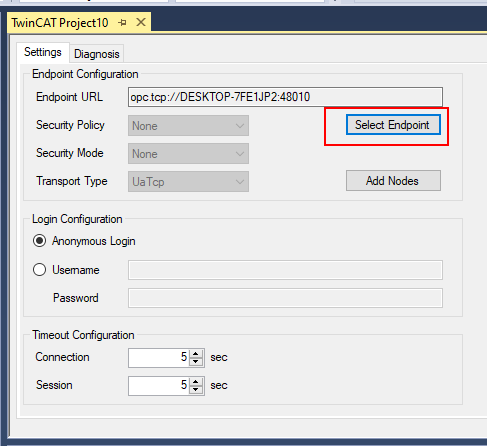Screen dimensions: 487x446
Task: Decrease the Session timeout with down arrow
Action: pyautogui.click(x=196, y=390)
